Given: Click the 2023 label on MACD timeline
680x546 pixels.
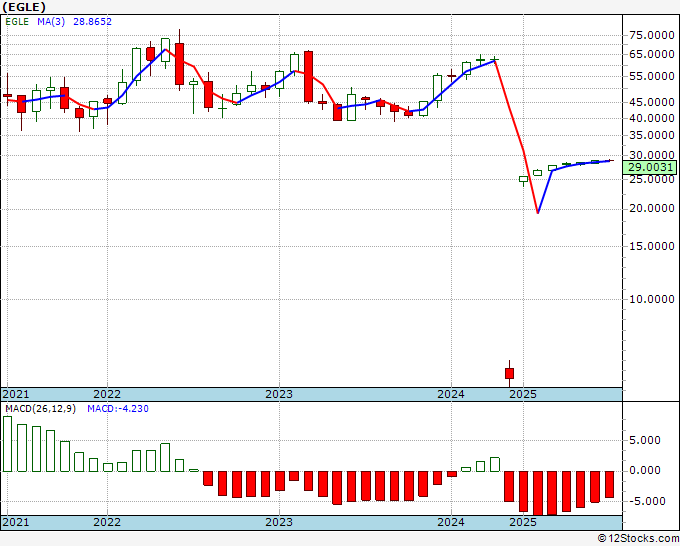Looking at the screenshot, I should pos(279,522).
